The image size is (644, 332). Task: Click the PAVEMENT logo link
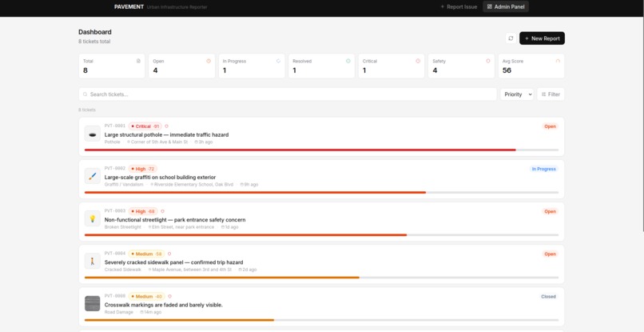point(129,6)
